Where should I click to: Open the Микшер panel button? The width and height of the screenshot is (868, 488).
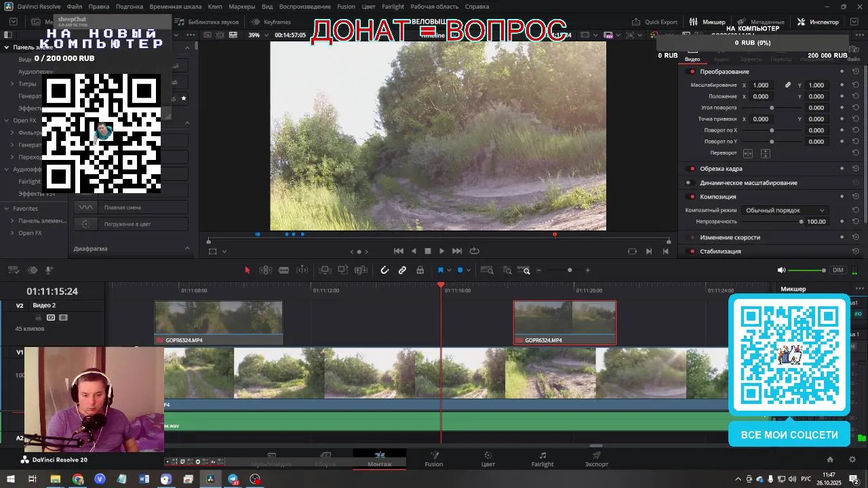click(x=707, y=22)
